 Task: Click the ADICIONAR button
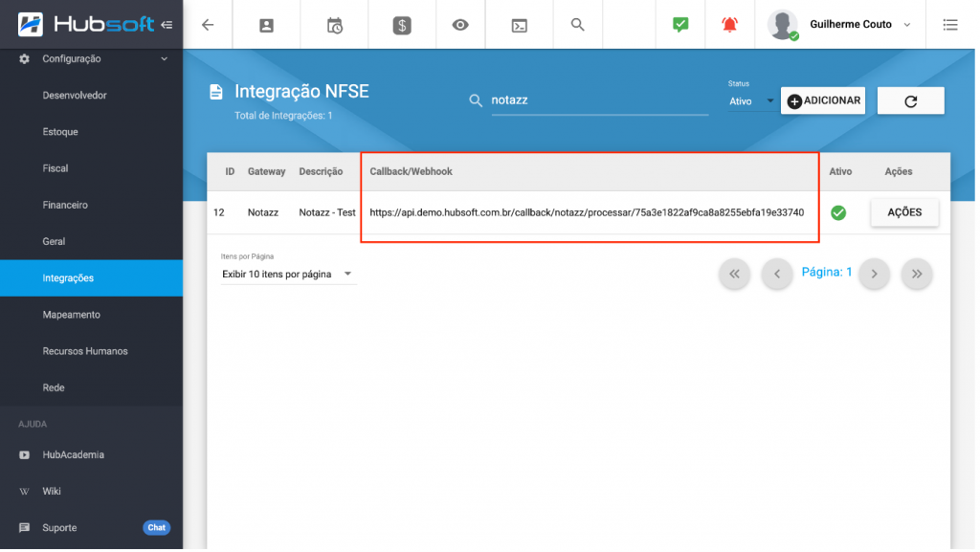coord(822,100)
